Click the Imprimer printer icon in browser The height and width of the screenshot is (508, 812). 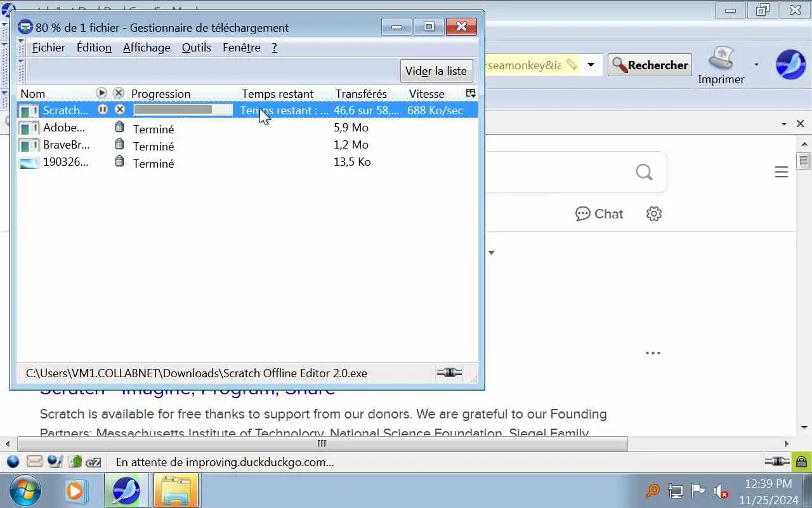[721, 60]
